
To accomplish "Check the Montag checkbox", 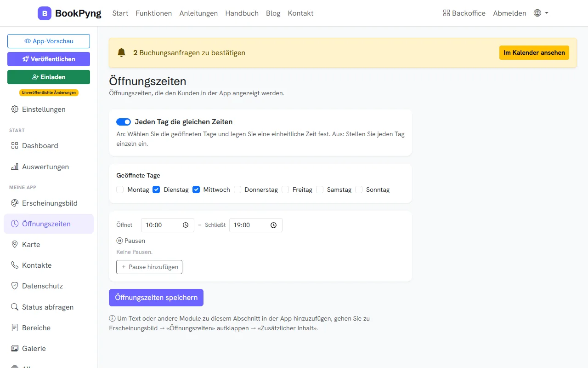I will (120, 190).
